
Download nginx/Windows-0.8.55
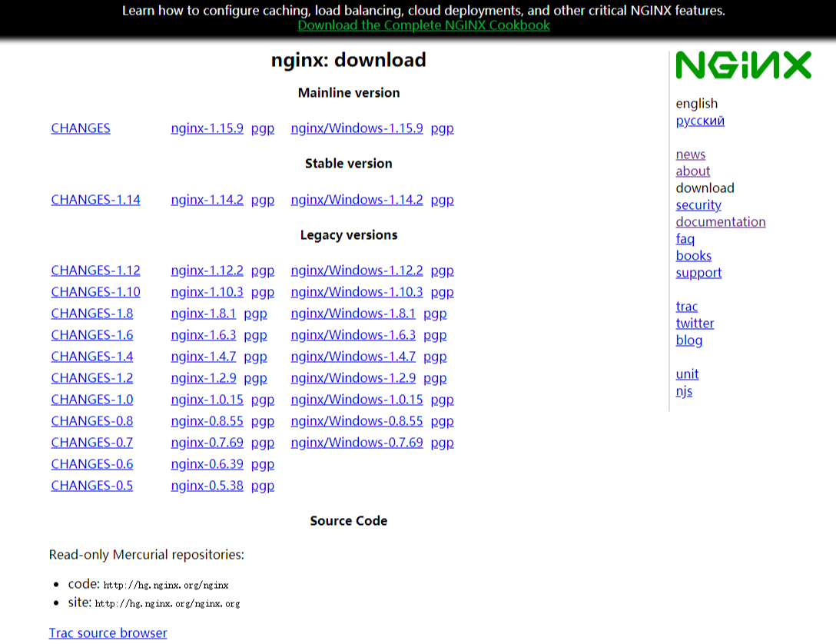click(x=357, y=420)
